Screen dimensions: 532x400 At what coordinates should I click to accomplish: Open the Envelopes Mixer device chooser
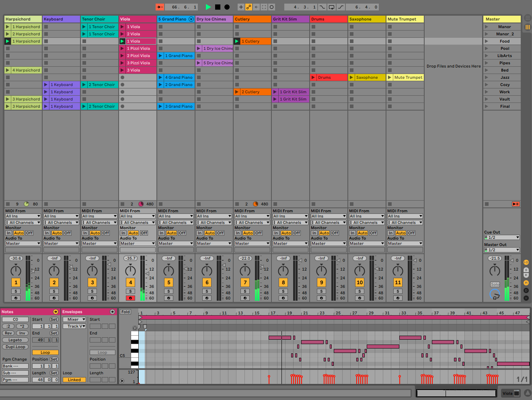[74, 319]
